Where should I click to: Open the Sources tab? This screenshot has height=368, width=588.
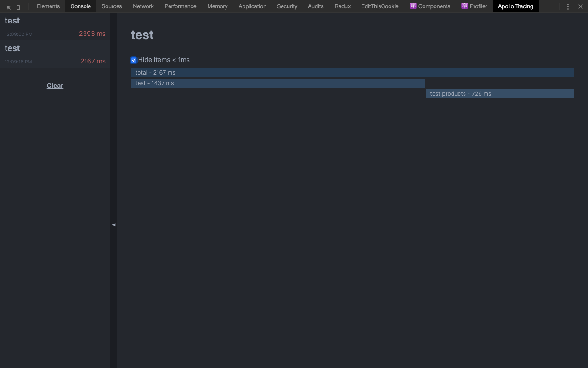(112, 6)
